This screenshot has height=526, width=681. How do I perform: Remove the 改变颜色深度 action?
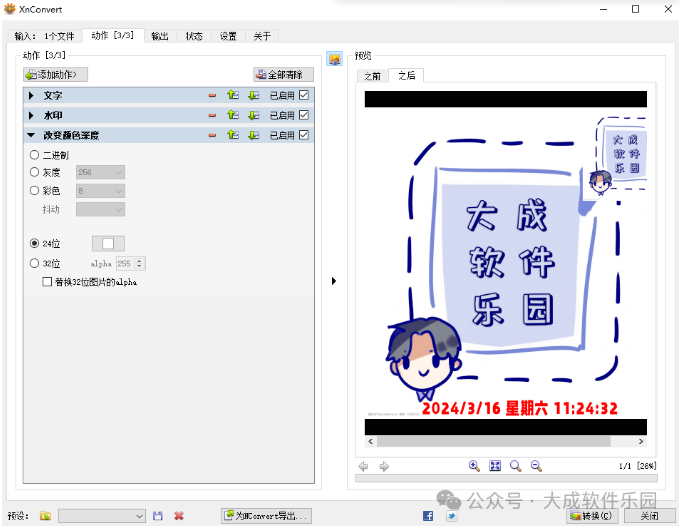(212, 136)
